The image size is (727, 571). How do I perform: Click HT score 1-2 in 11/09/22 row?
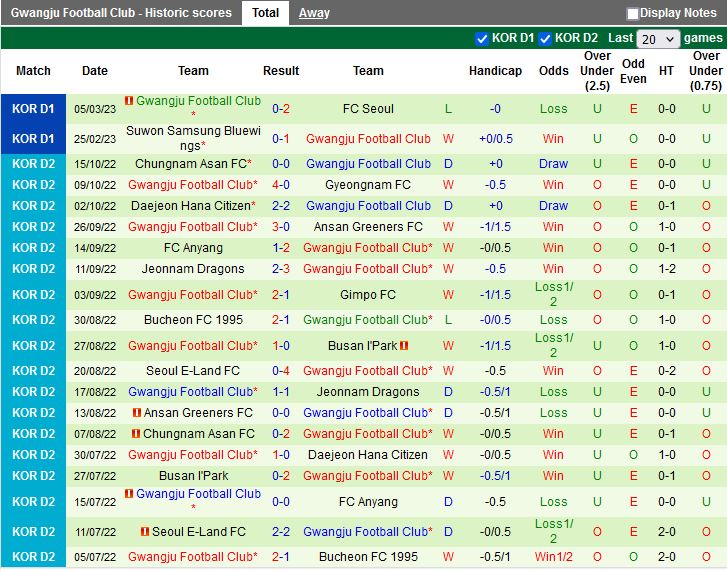coord(666,269)
